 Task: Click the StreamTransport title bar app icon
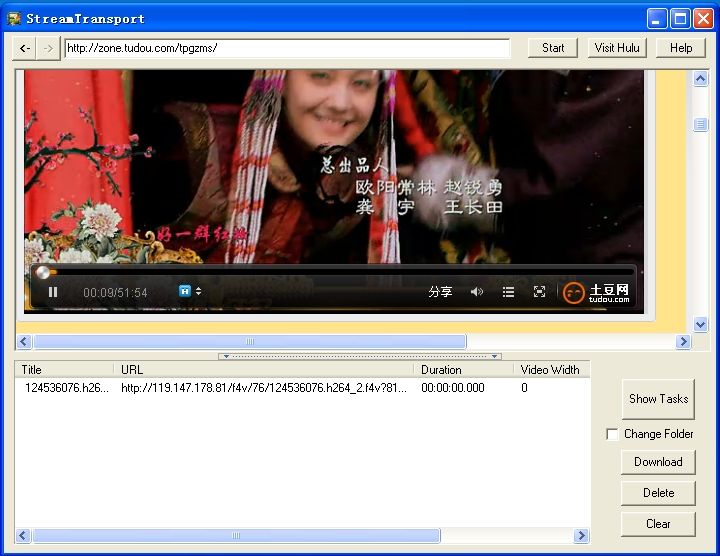pyautogui.click(x=14, y=18)
